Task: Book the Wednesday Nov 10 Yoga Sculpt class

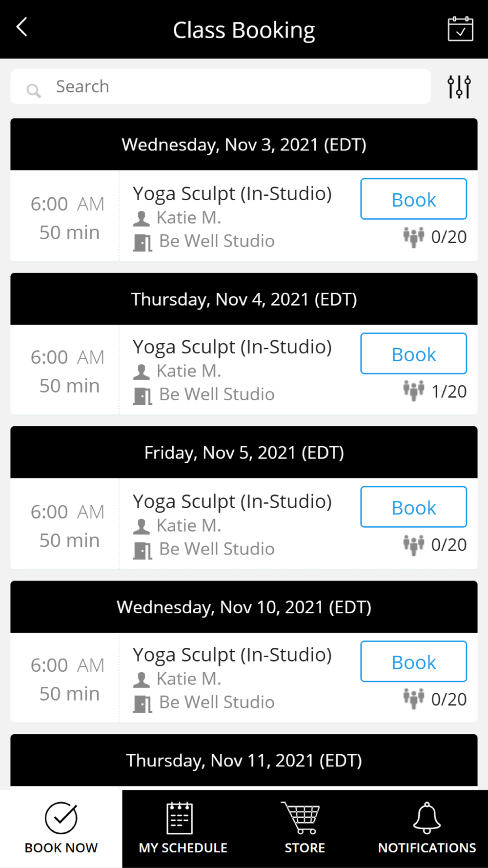Action: 413,661
